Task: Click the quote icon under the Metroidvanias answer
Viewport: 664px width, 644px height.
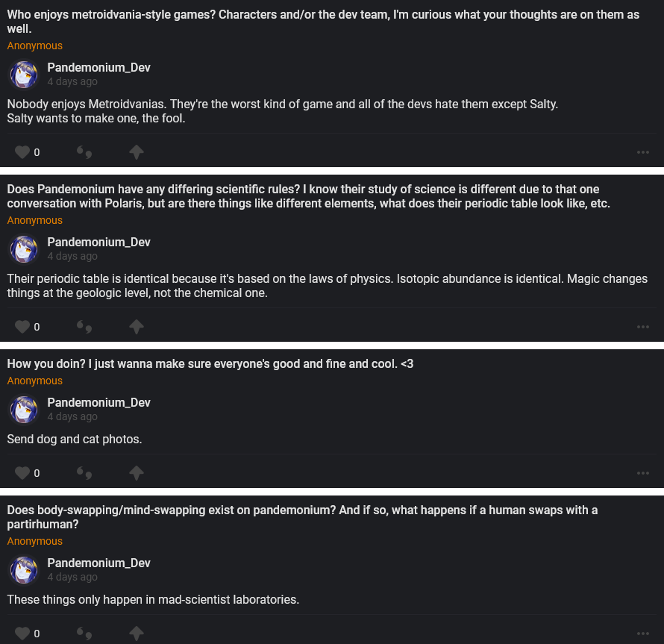Action: point(84,152)
